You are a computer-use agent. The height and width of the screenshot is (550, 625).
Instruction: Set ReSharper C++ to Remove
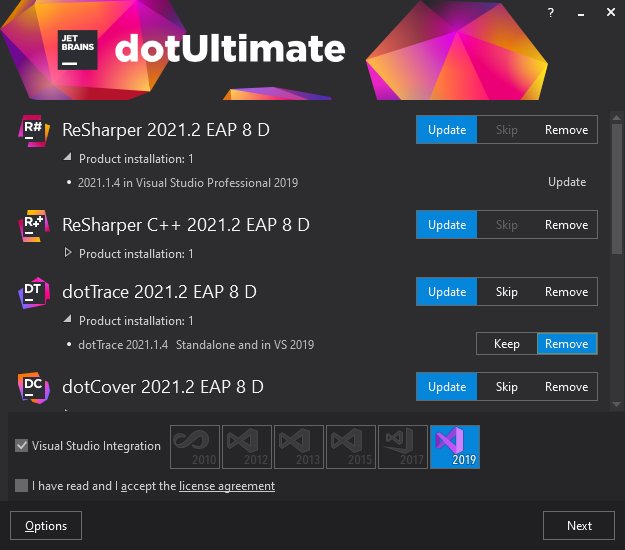click(567, 225)
